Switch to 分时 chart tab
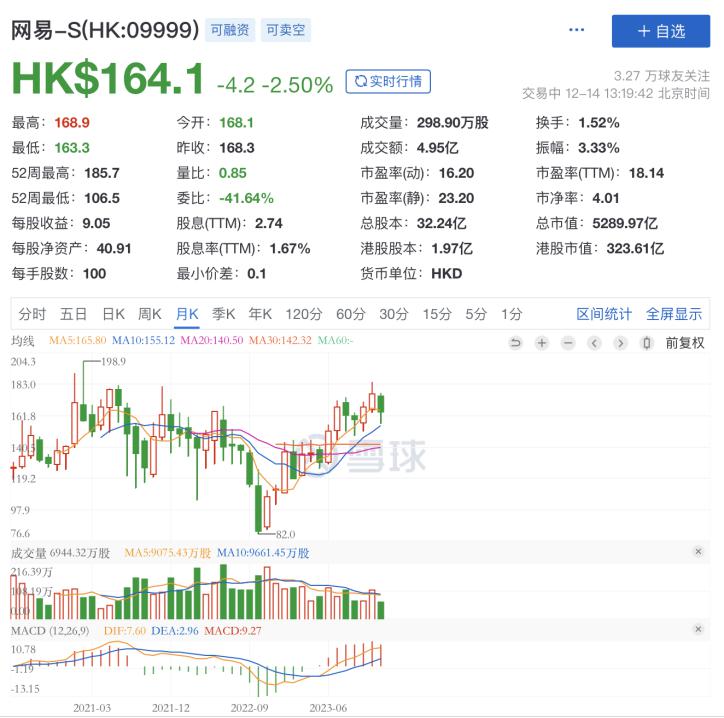This screenshot has height=718, width=724. [32, 314]
